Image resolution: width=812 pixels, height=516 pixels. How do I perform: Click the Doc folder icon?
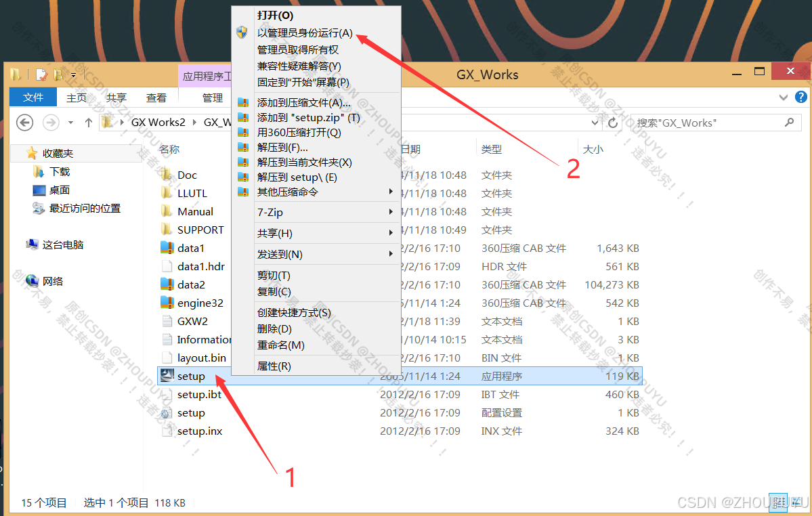(x=166, y=175)
